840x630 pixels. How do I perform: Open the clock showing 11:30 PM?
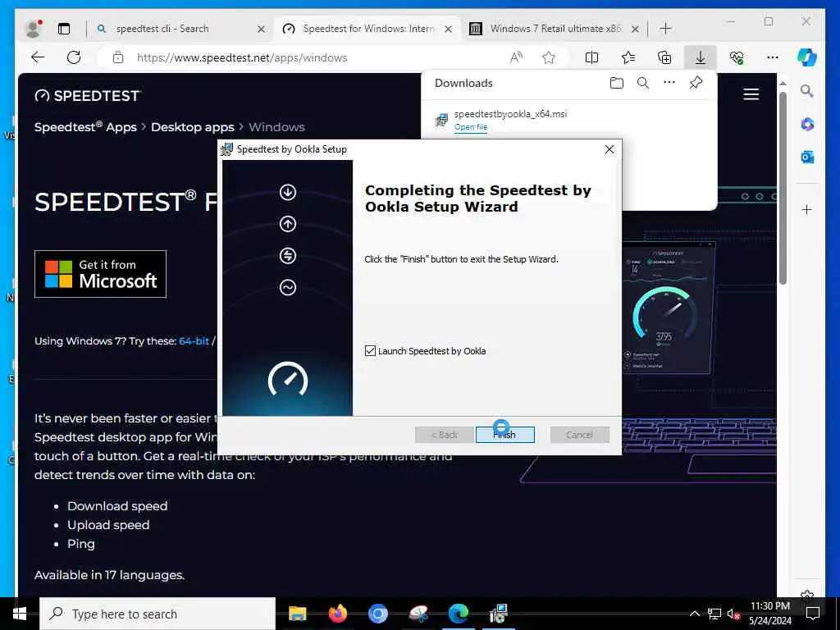(x=769, y=614)
